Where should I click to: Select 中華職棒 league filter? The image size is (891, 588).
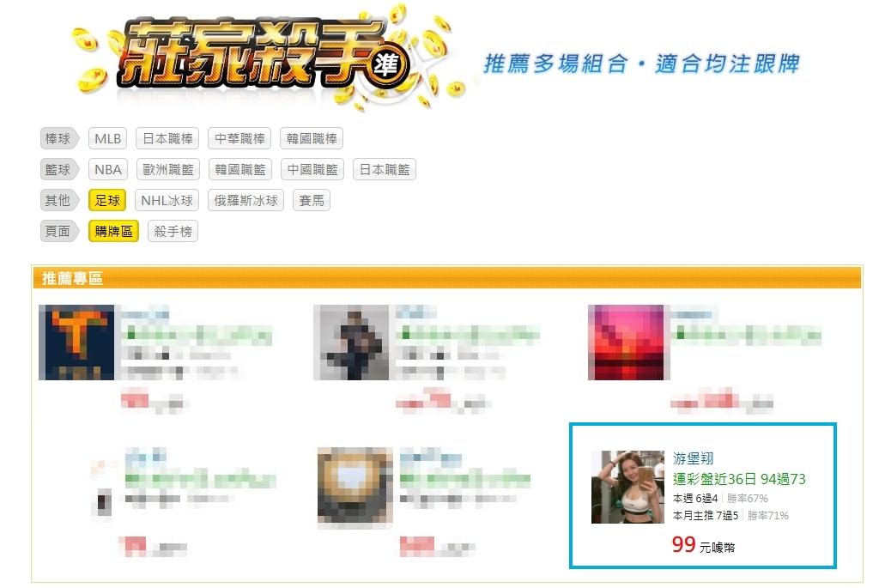tap(239, 138)
